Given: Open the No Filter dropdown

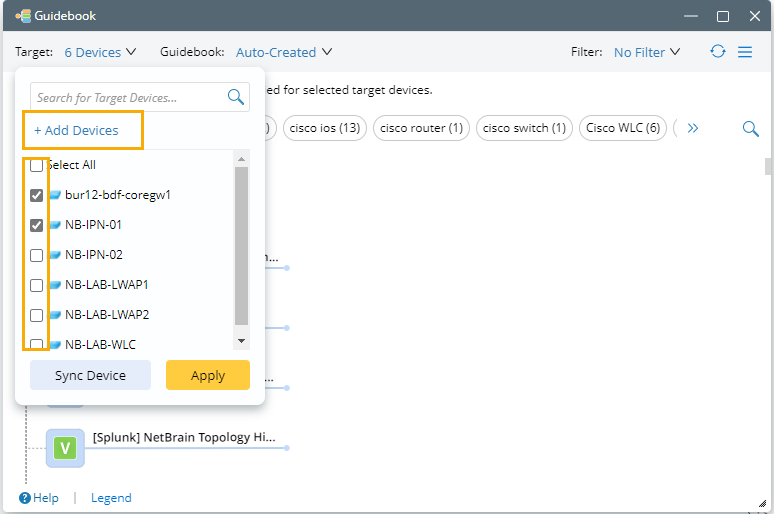Looking at the screenshot, I should pos(647,52).
